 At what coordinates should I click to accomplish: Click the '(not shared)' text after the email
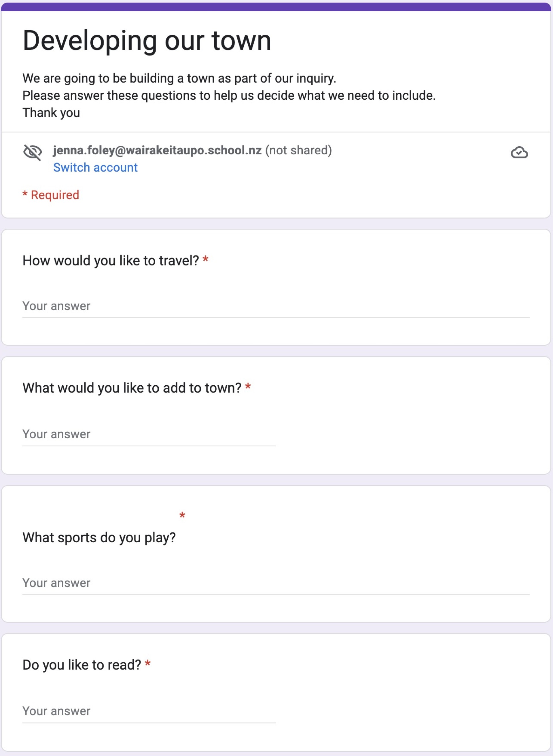299,151
